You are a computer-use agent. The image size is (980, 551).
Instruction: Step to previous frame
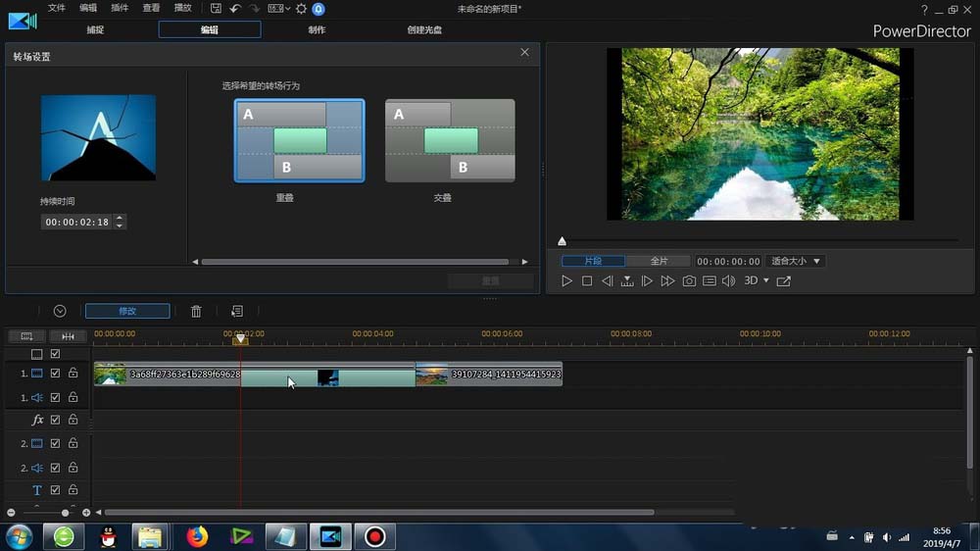click(x=607, y=280)
